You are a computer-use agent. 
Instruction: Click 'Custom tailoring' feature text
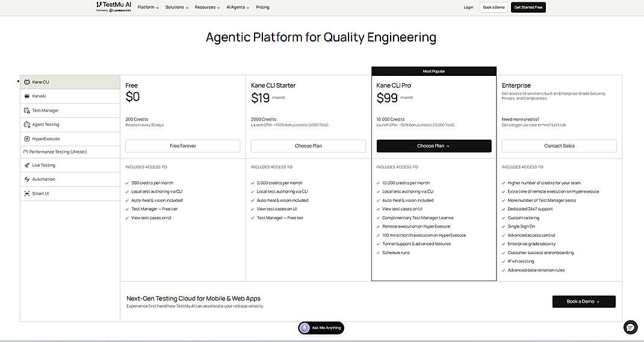point(523,218)
